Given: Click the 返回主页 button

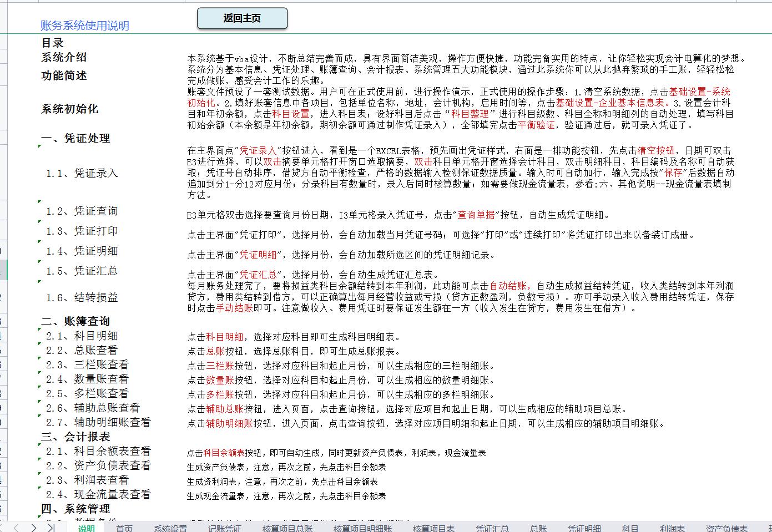Looking at the screenshot, I should coord(242,18).
